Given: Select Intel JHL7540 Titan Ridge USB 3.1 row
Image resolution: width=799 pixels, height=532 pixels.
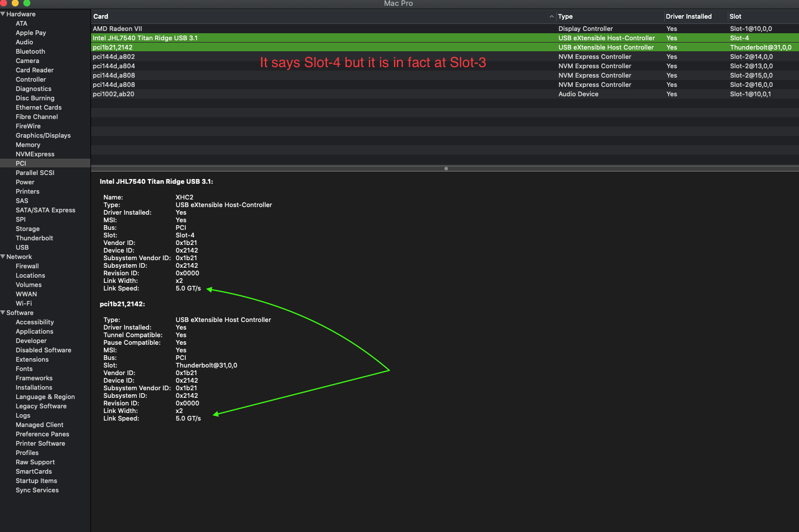Looking at the screenshot, I should coord(445,38).
